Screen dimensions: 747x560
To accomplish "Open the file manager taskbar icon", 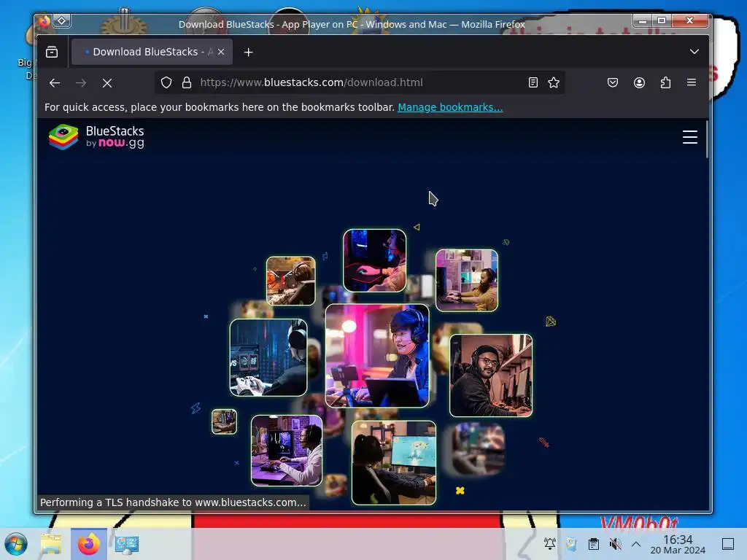I will coord(52,544).
